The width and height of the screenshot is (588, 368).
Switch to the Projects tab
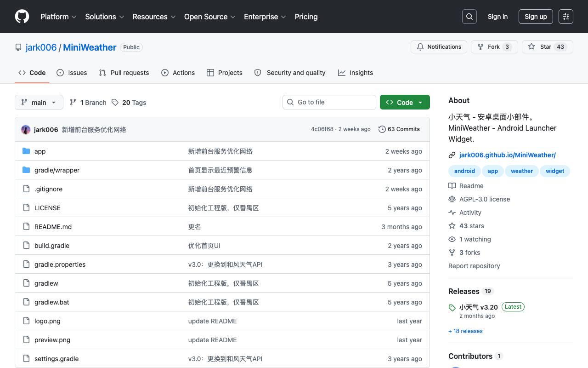[224, 73]
